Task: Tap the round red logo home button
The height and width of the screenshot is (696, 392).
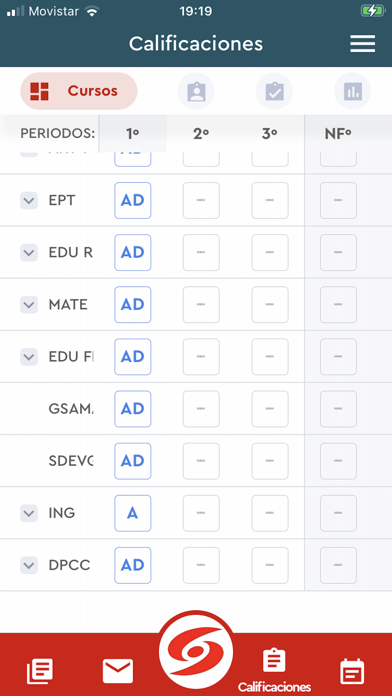Action: coord(196,651)
